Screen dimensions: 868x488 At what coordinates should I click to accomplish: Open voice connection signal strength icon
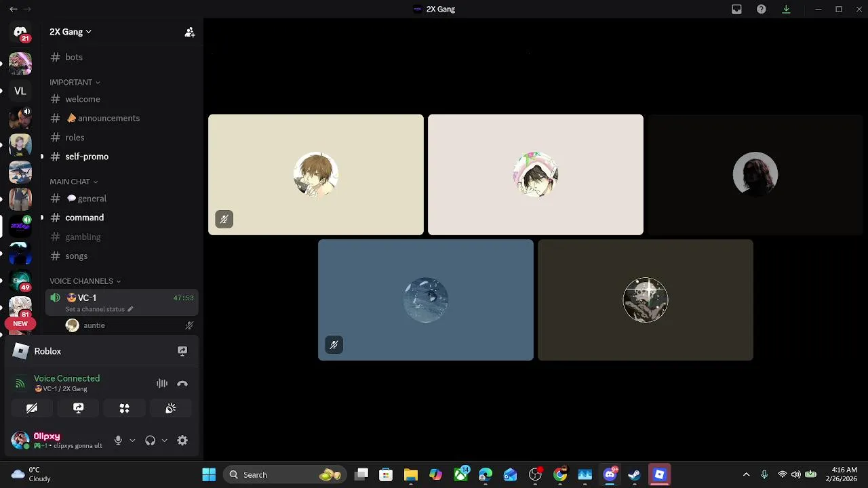[x=20, y=384]
